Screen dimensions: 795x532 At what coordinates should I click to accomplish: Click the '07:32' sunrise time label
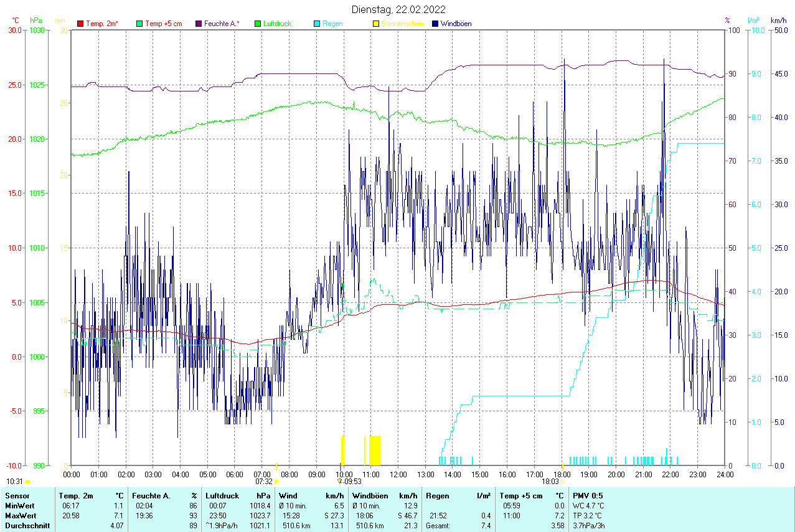click(x=264, y=481)
